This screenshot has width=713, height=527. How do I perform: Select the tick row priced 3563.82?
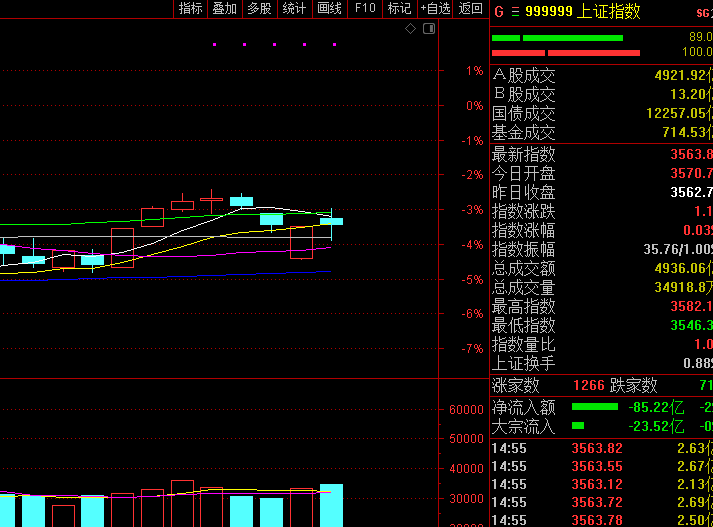(602, 449)
